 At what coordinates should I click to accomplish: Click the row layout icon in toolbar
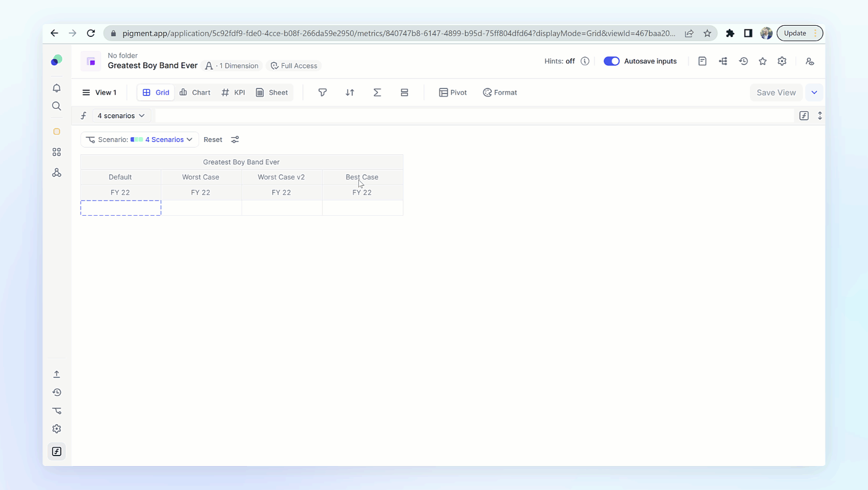(404, 92)
